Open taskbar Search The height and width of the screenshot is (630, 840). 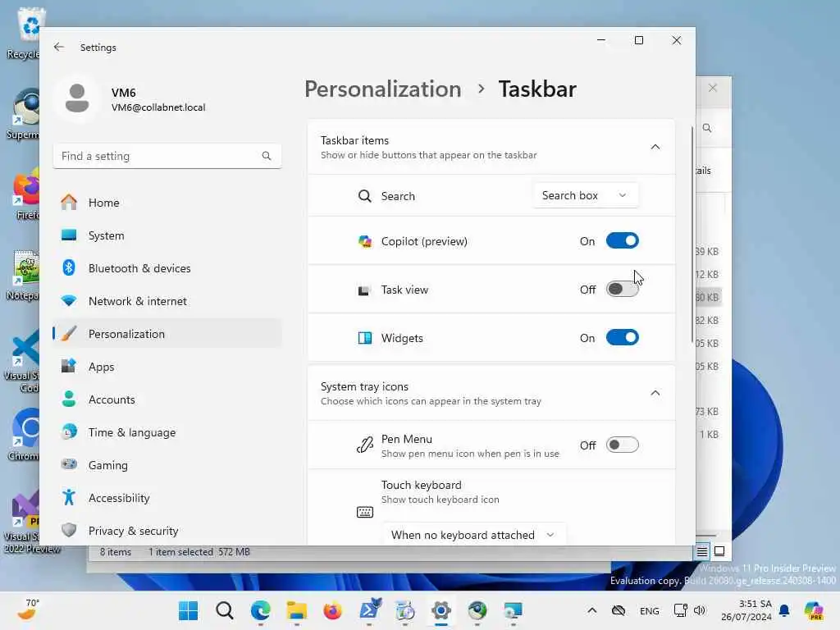tap(225, 610)
